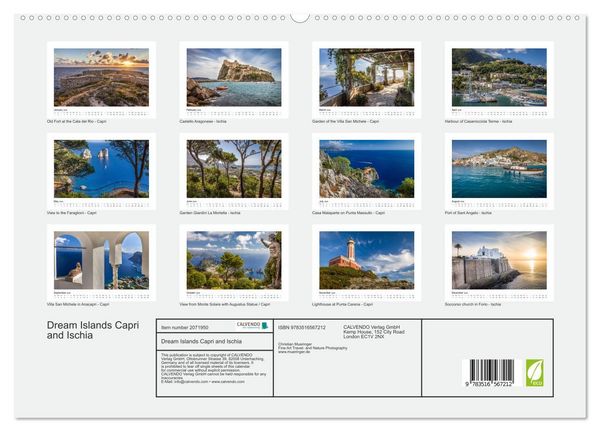Click the Item number 2071950 text
Viewport: 600px width, 432px height.
(x=184, y=328)
